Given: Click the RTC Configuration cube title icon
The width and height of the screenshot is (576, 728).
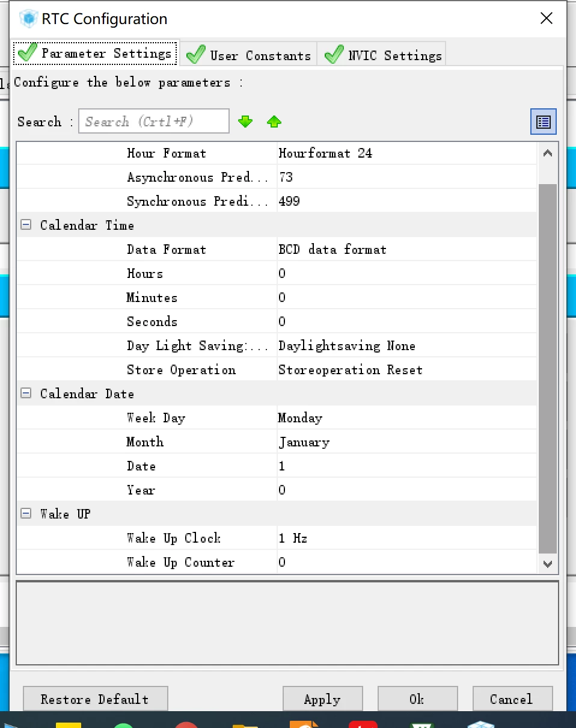Looking at the screenshot, I should pyautogui.click(x=28, y=19).
